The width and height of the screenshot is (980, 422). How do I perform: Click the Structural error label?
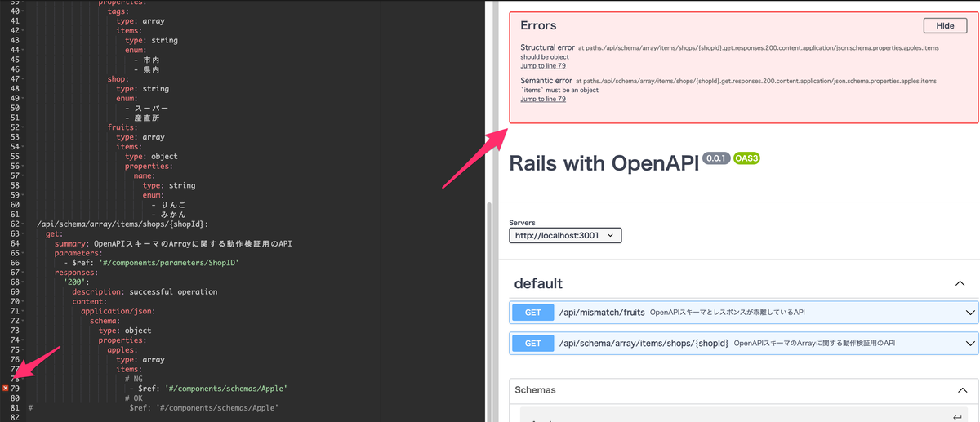[x=547, y=48]
